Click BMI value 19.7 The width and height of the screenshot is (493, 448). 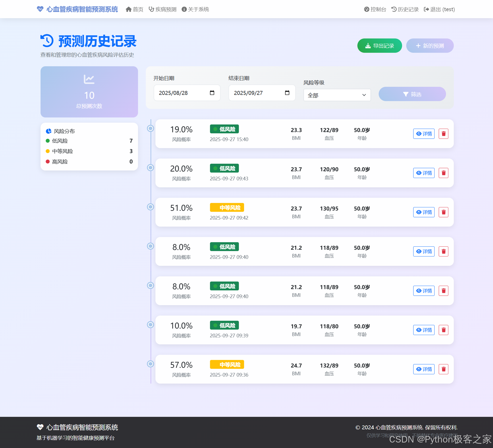[296, 326]
